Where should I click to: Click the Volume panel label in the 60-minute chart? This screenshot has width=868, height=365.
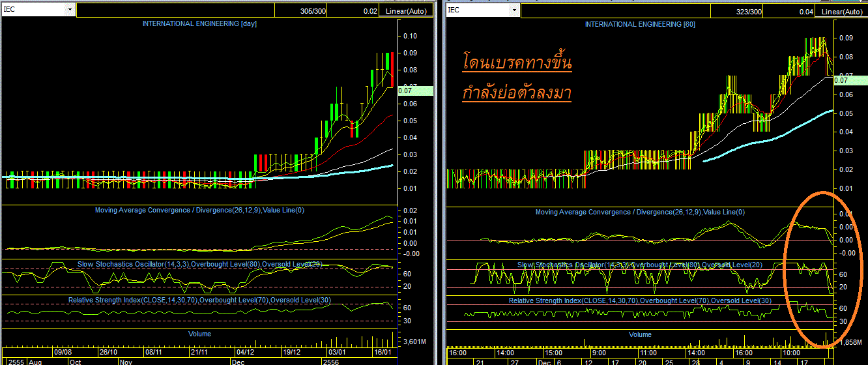(x=640, y=334)
